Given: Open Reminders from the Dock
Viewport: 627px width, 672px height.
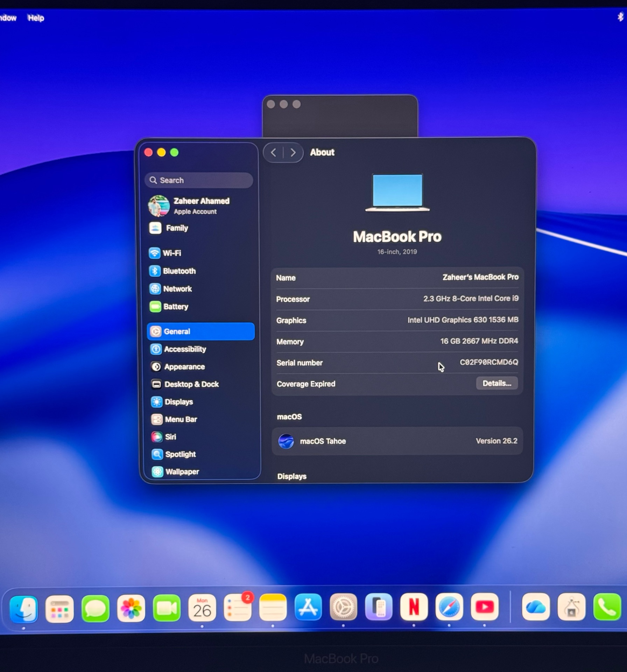Looking at the screenshot, I should 238,608.
